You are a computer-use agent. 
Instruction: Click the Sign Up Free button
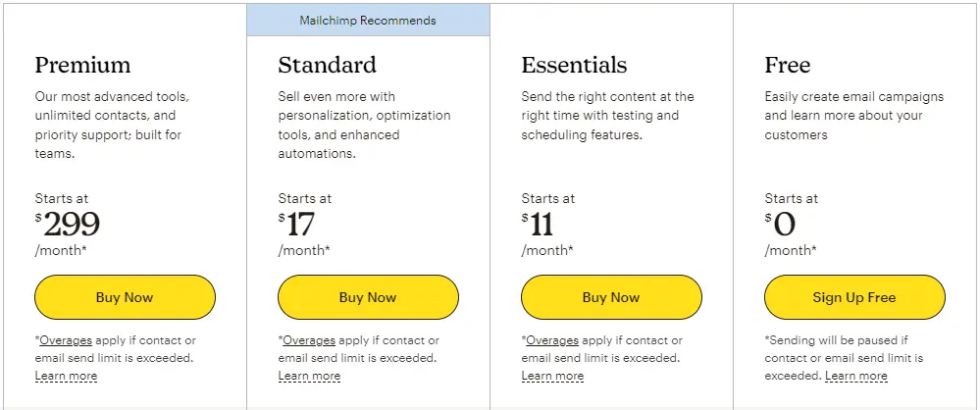pos(854,297)
